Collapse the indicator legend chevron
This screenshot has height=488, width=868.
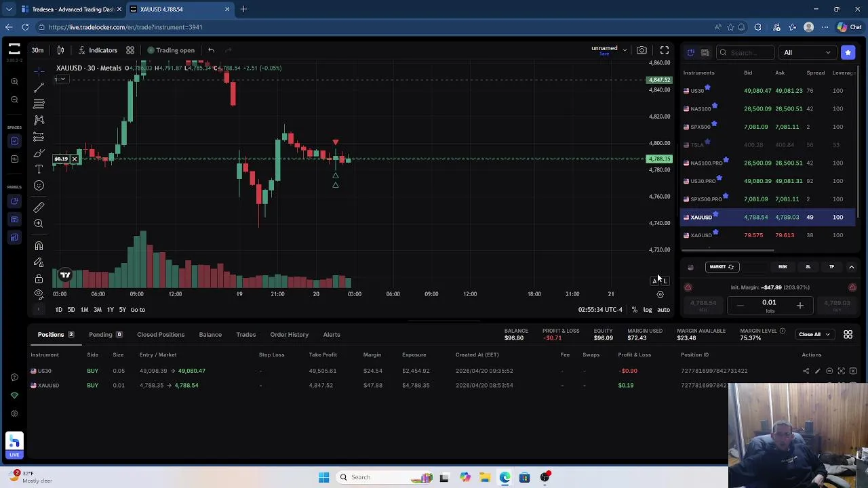click(x=62, y=79)
